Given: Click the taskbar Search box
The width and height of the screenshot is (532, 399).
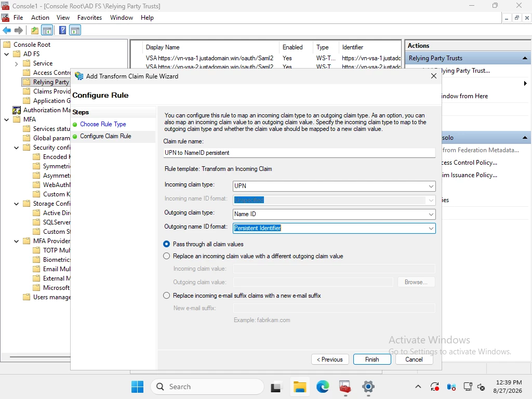Looking at the screenshot, I should tap(207, 387).
